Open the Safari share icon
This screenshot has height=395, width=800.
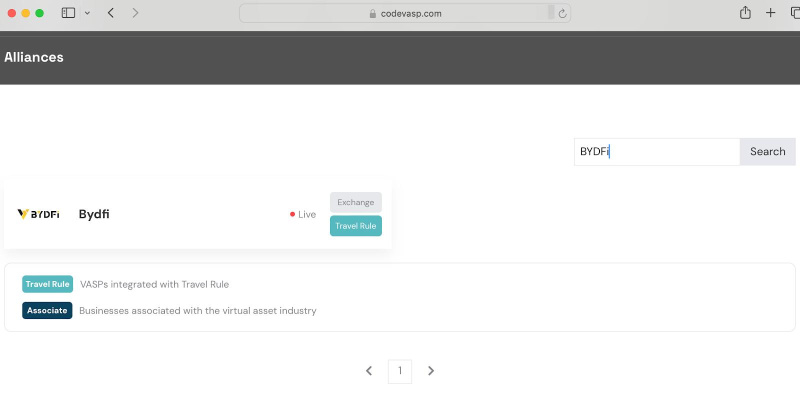click(745, 13)
